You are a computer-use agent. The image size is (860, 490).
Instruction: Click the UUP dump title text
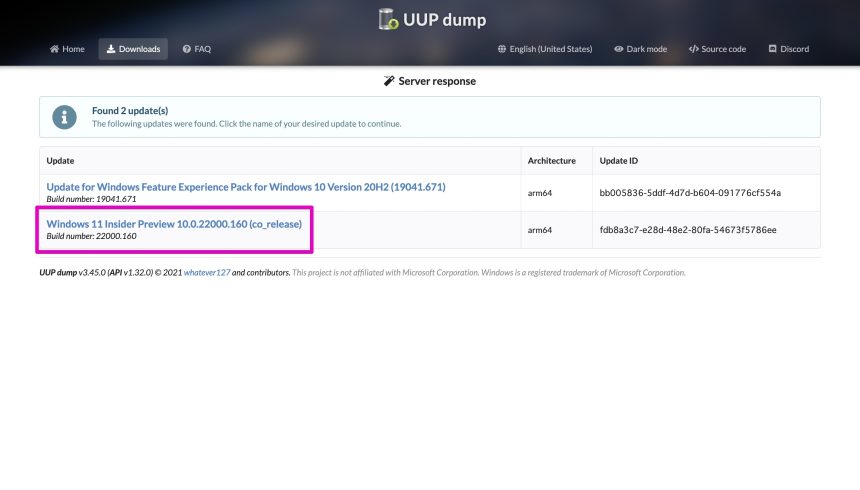[444, 20]
